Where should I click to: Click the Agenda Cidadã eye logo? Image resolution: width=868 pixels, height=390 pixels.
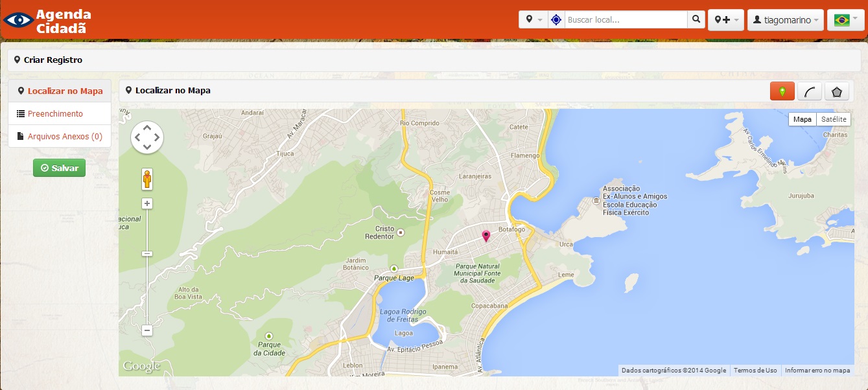click(x=18, y=21)
